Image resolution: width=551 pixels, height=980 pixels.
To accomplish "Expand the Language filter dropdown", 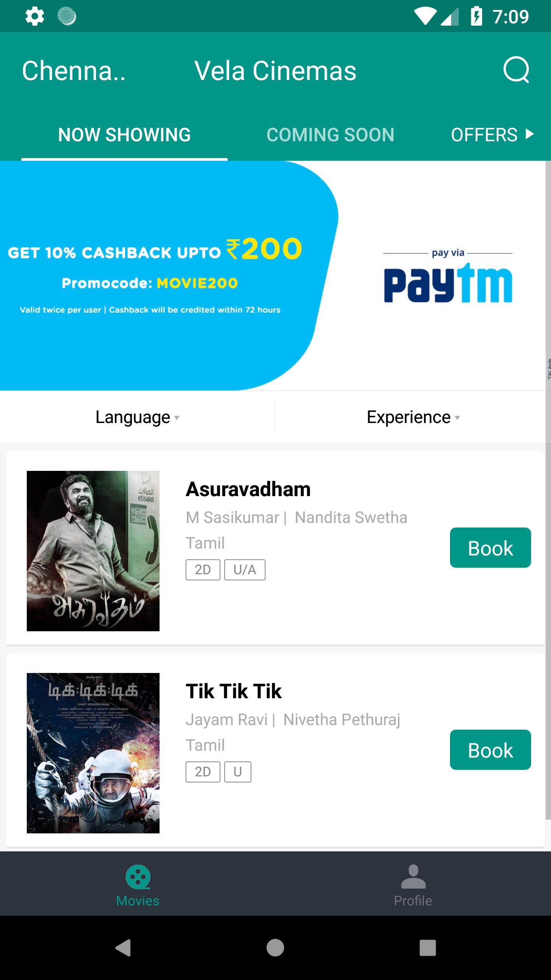I will tap(138, 417).
